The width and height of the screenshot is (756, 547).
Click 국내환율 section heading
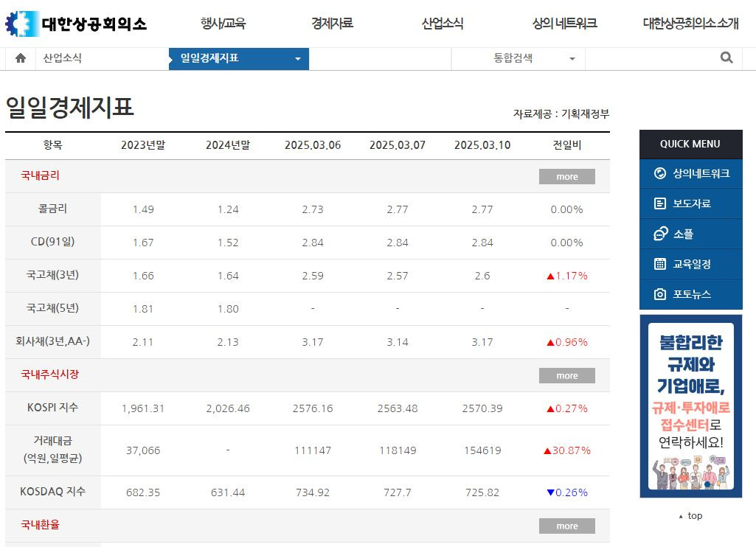pyautogui.click(x=40, y=525)
